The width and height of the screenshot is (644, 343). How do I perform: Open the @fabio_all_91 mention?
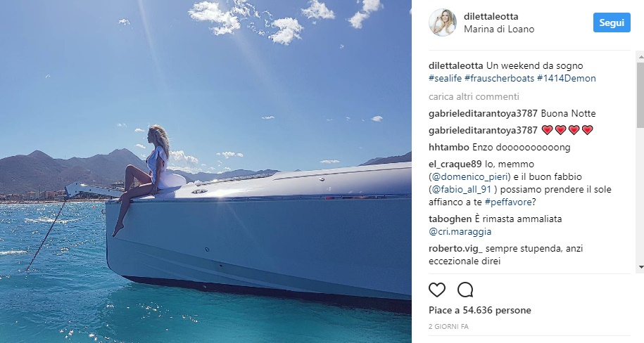tap(463, 190)
